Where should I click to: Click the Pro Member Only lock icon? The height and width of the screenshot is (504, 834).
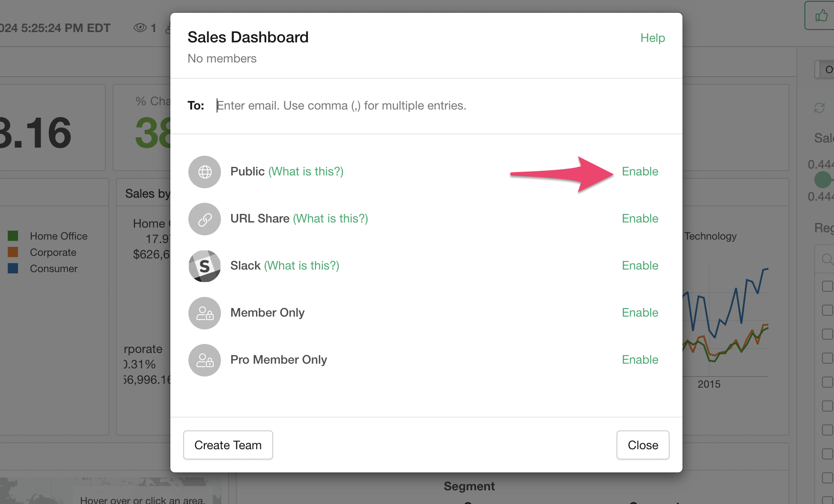coord(205,360)
